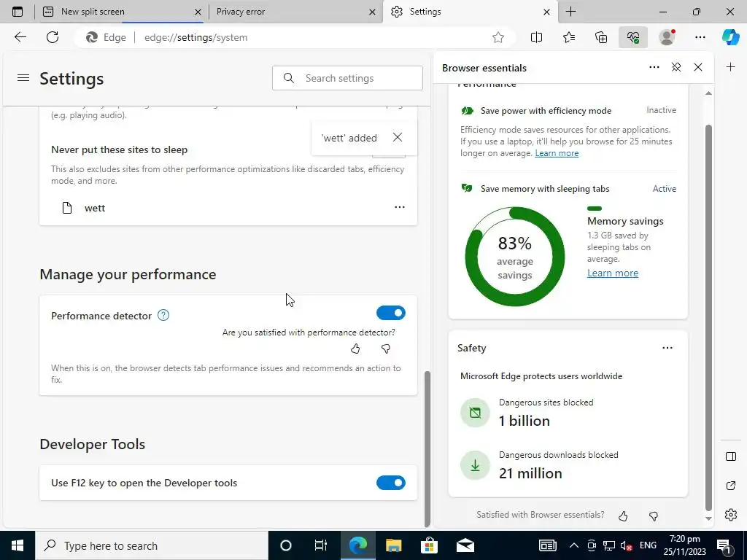Open the Safety card options menu
The width and height of the screenshot is (747, 560).
[x=667, y=348]
